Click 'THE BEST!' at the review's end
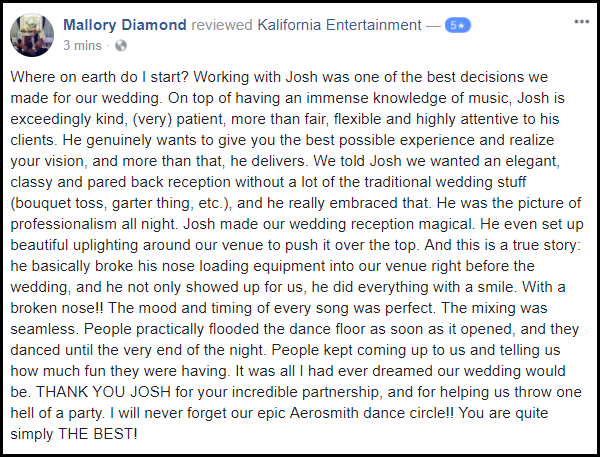 (98, 434)
